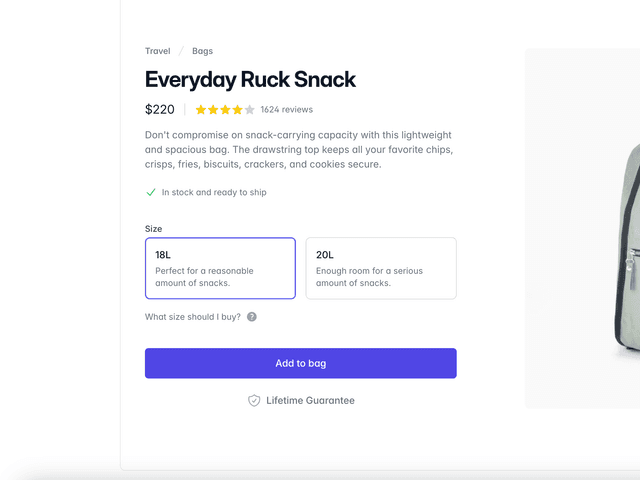Image resolution: width=640 pixels, height=480 pixels.
Task: Select the 18L size option
Action: pos(220,268)
